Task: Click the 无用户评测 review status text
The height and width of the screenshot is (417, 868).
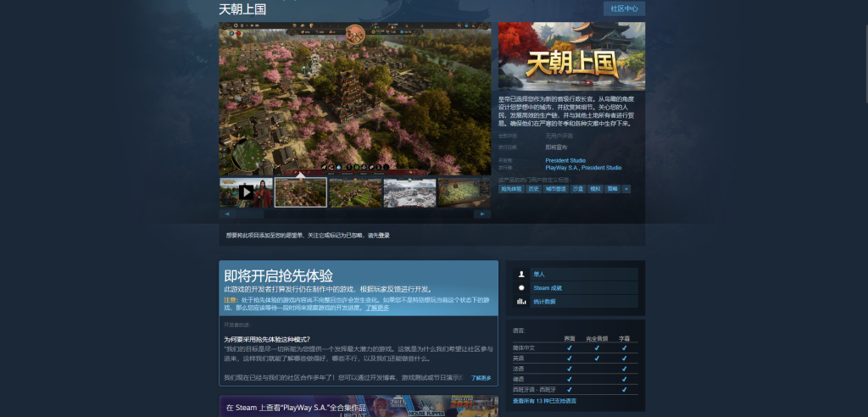Action: click(x=559, y=136)
